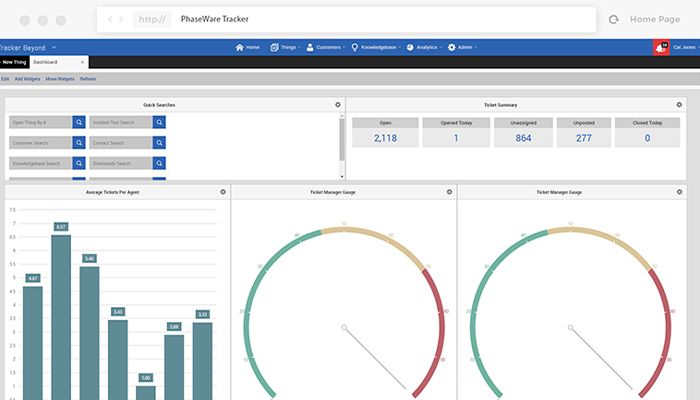Search using the Open Thing By # magnifier
The width and height of the screenshot is (700, 400).
pyautogui.click(x=79, y=122)
